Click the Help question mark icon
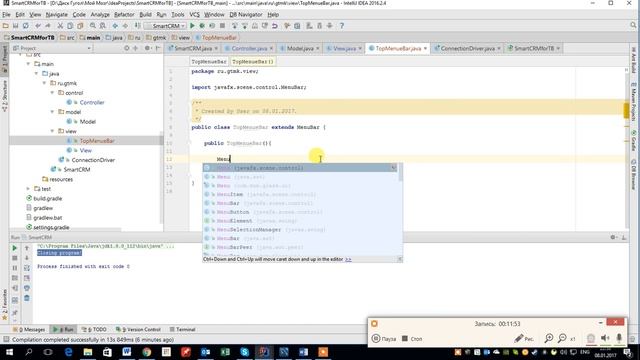Screen dimensions: 640x360 (x=342, y=26)
